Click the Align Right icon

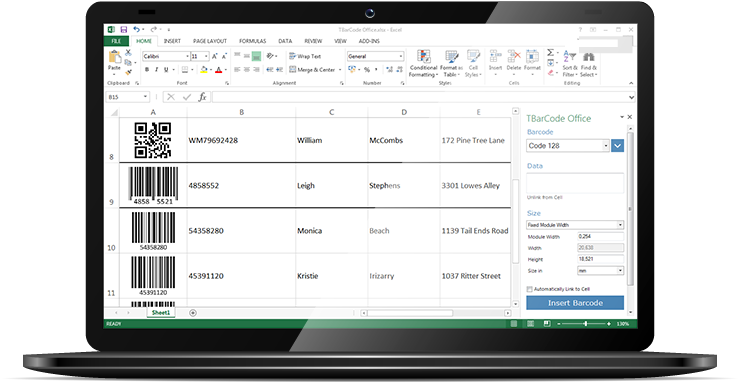coord(256,70)
